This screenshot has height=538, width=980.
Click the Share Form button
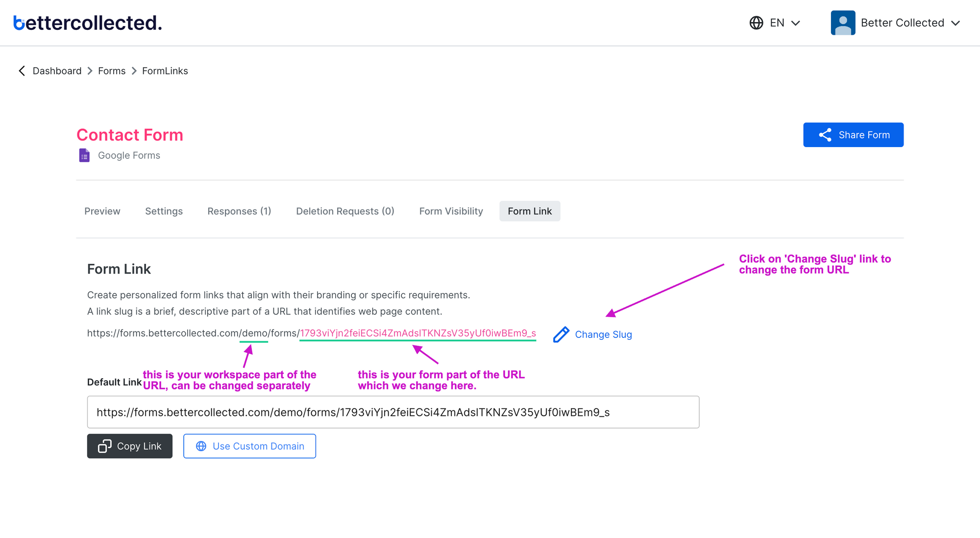853,134
